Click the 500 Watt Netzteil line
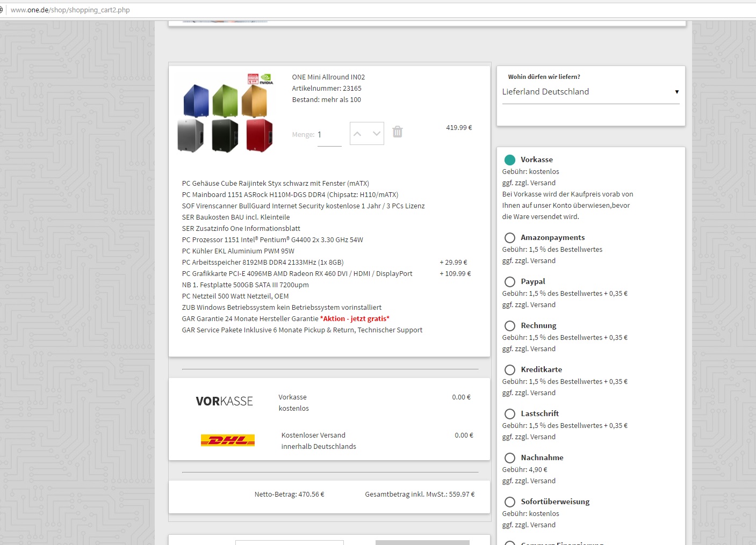The image size is (756, 545). coord(235,296)
